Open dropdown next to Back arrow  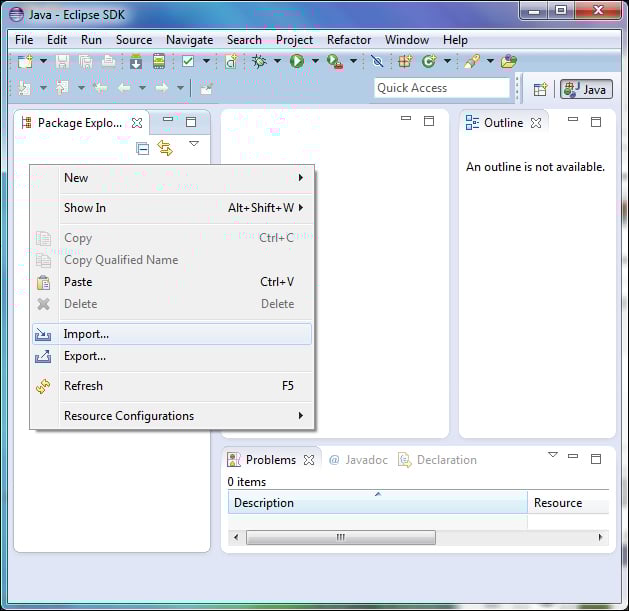point(142,87)
